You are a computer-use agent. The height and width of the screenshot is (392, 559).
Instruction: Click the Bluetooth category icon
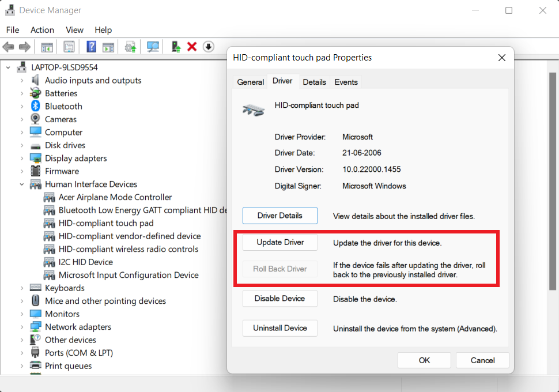tap(35, 106)
